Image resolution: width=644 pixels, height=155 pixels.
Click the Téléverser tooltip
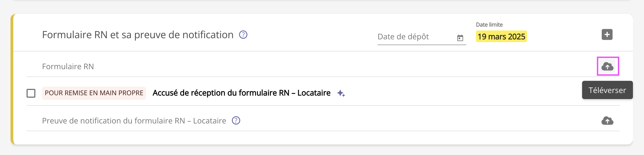pos(607,90)
